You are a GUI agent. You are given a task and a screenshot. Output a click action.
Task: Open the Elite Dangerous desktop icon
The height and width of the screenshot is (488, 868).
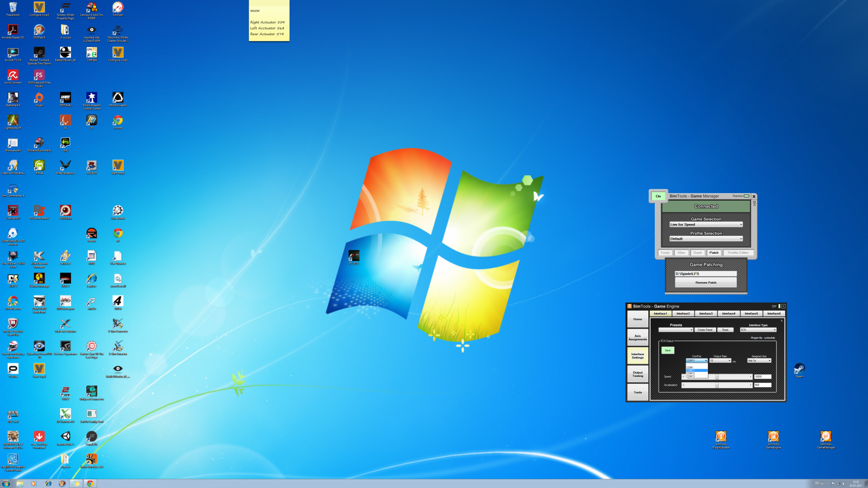point(66,168)
